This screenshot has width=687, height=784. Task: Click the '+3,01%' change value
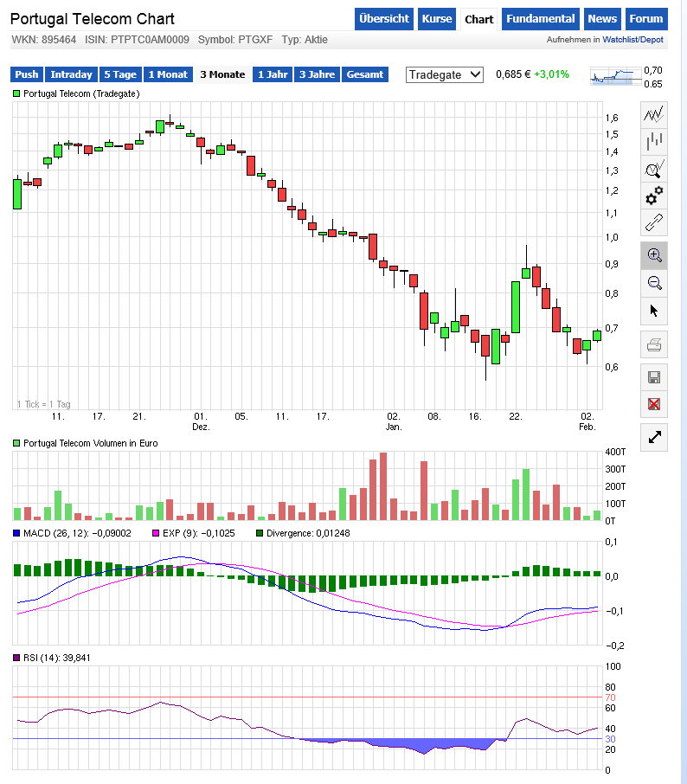pyautogui.click(x=551, y=74)
